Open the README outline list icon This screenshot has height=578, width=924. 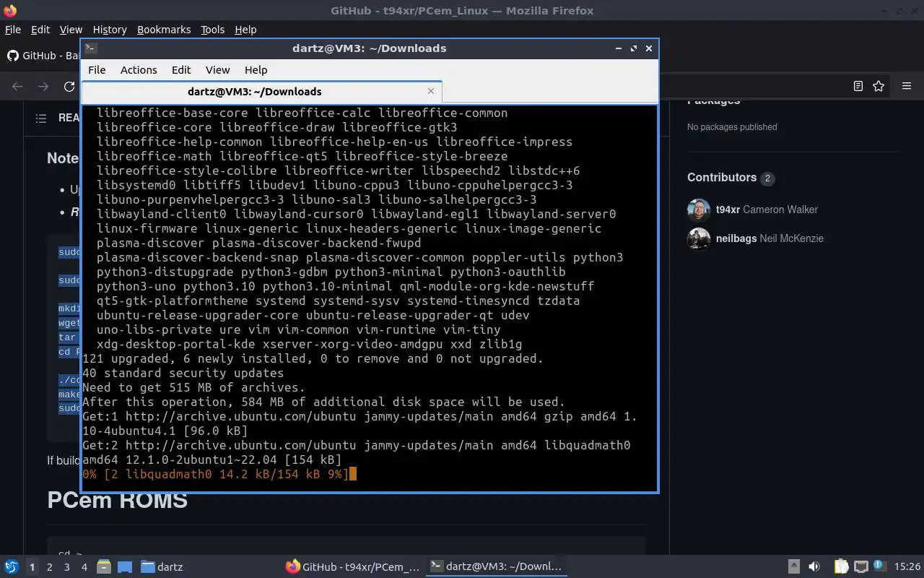(41, 118)
